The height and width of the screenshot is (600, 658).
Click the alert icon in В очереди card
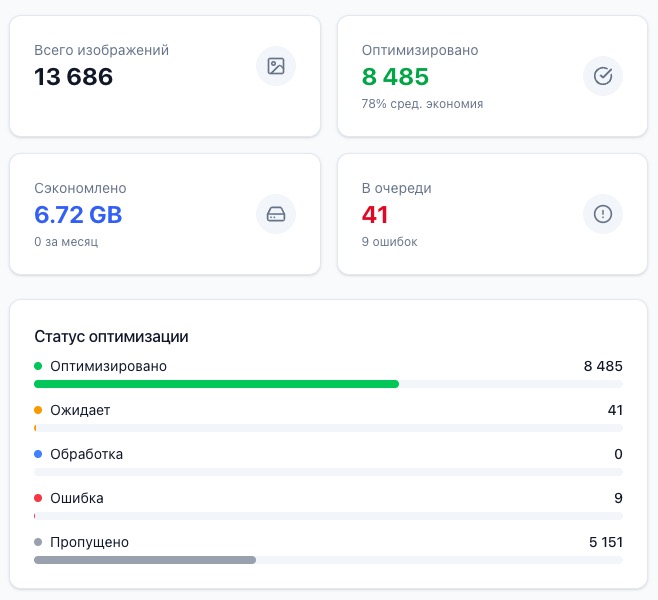(603, 214)
